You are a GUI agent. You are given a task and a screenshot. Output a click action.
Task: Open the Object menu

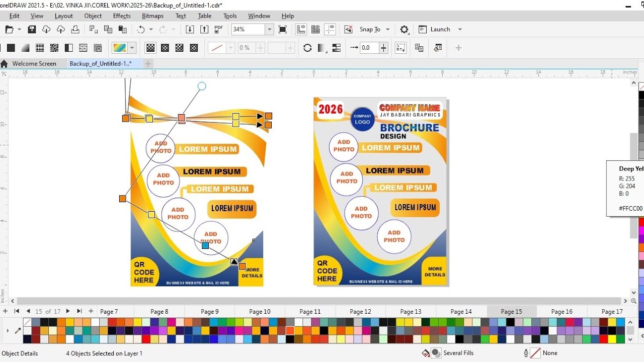point(93,16)
